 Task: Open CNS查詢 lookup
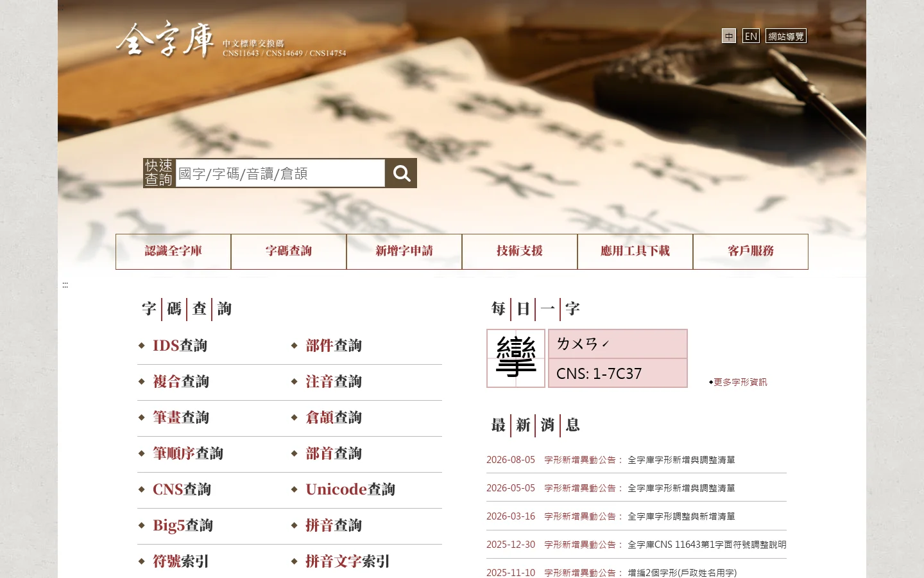(182, 489)
